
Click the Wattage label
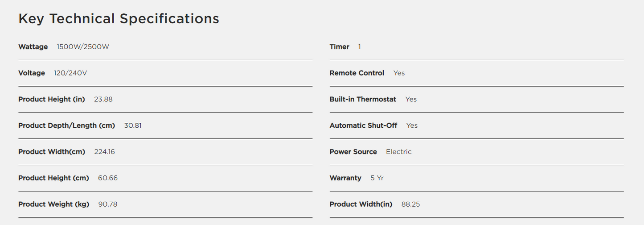tap(33, 47)
